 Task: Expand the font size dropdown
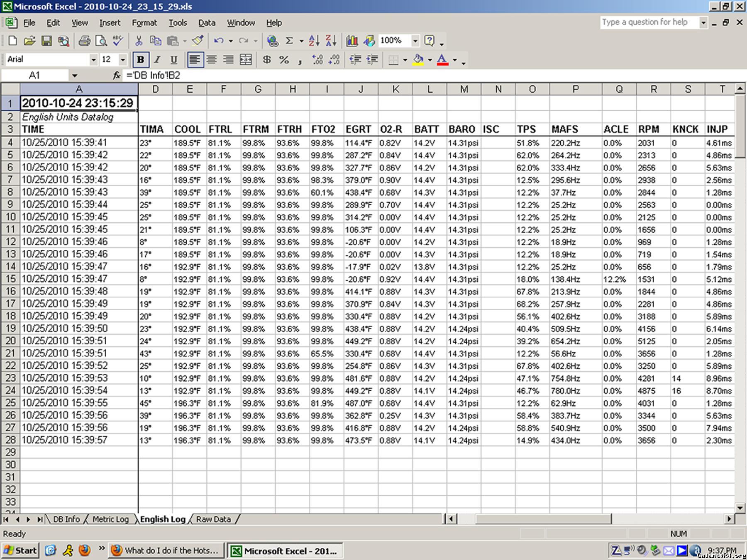tap(122, 60)
